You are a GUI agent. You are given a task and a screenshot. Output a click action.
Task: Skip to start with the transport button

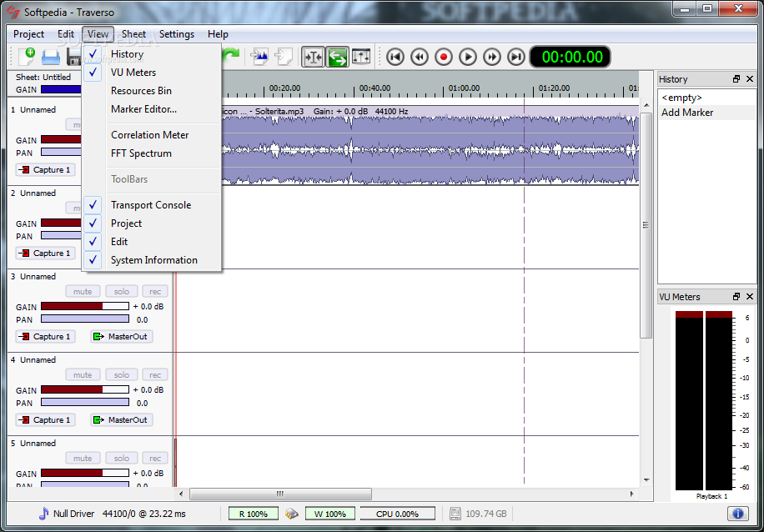[395, 57]
